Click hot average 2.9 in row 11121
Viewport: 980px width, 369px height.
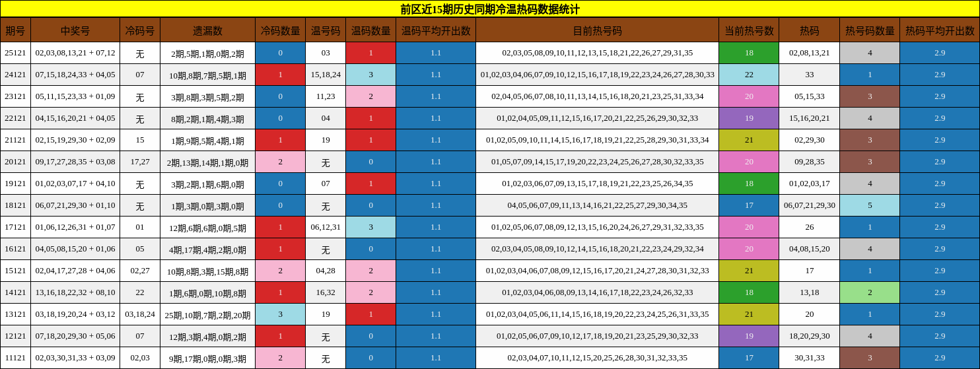point(940,358)
